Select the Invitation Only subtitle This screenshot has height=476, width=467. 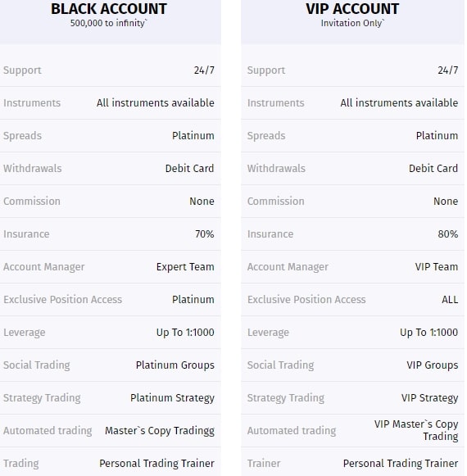[352, 23]
